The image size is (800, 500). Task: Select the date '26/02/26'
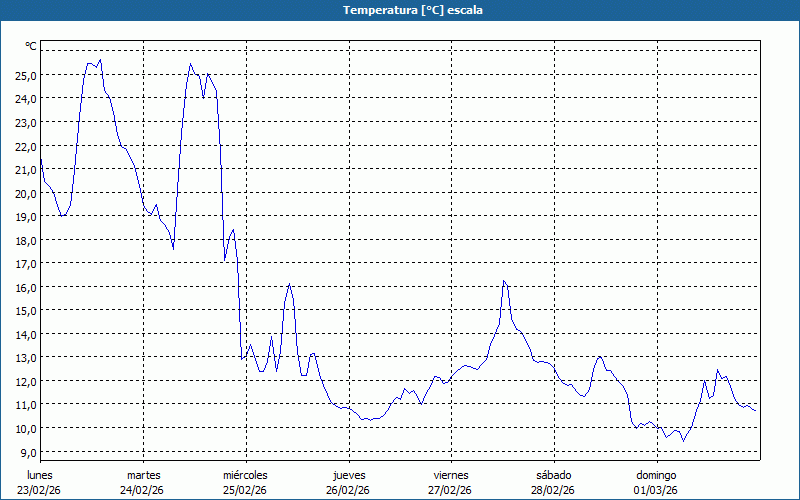pos(348,491)
